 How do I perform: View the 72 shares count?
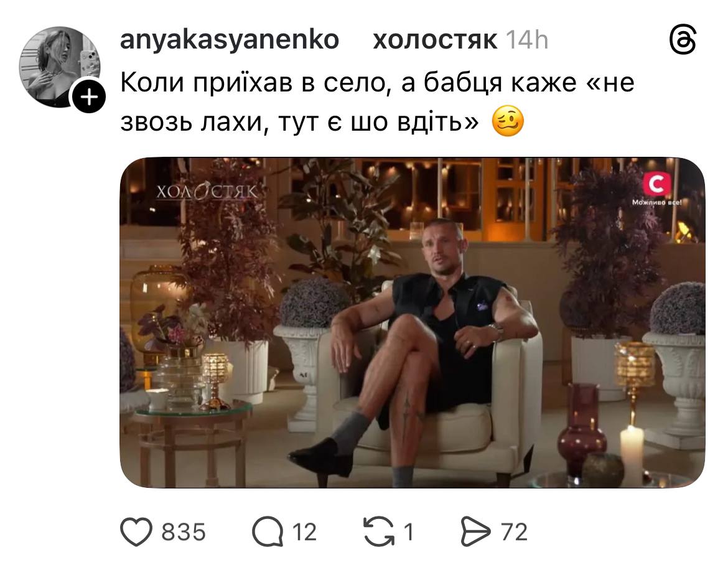[x=514, y=532]
